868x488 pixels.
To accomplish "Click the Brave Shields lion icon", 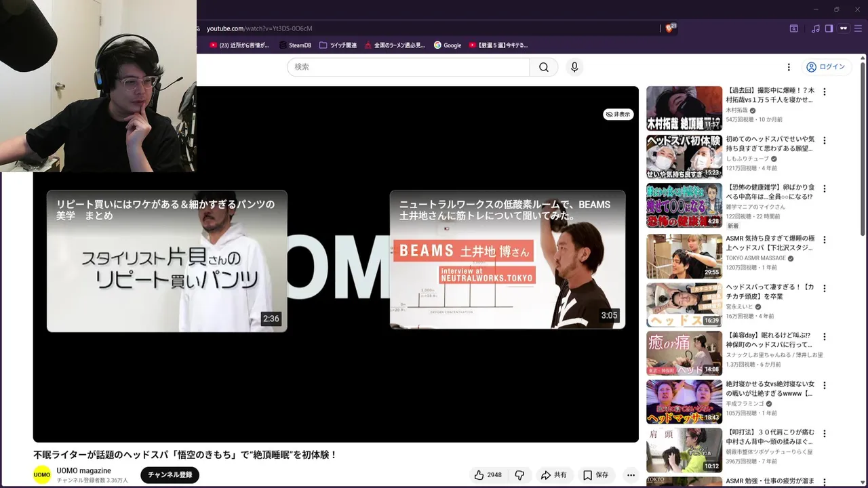I will pyautogui.click(x=671, y=28).
